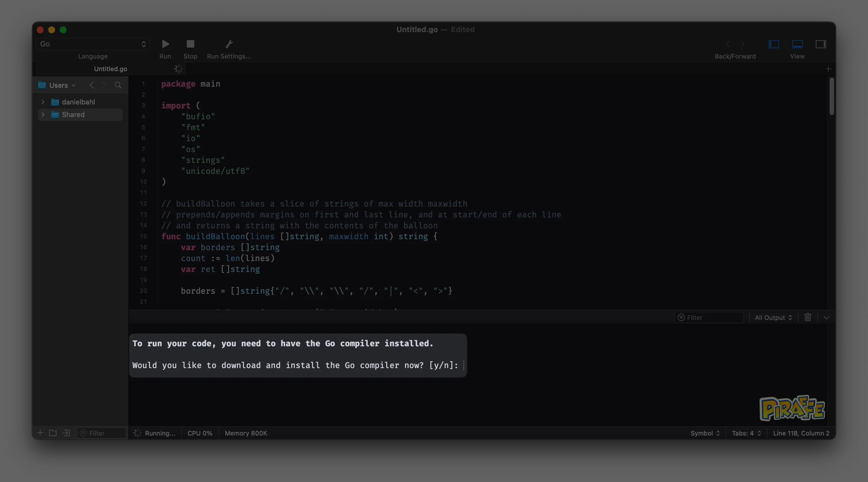Open Run Settings
The width and height of the screenshot is (868, 482).
(x=228, y=44)
